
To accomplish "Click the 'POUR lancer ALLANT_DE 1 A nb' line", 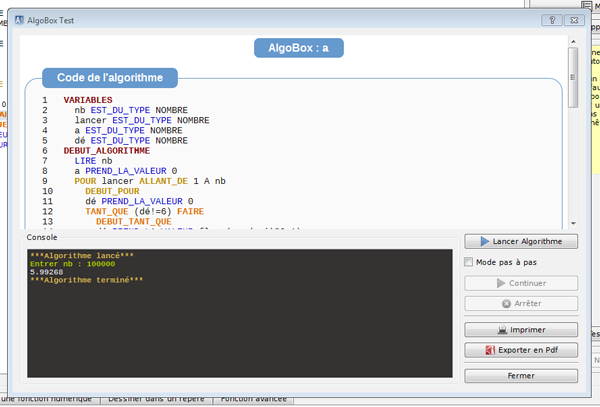I will (150, 181).
